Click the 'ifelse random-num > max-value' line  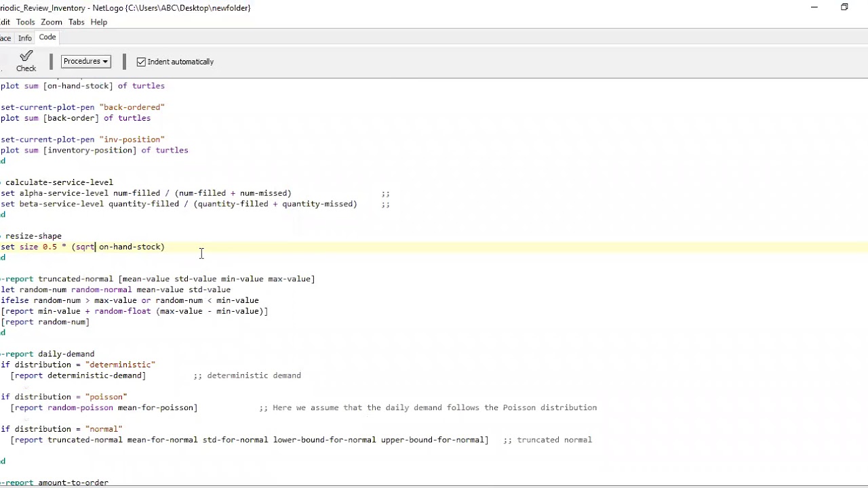click(130, 301)
